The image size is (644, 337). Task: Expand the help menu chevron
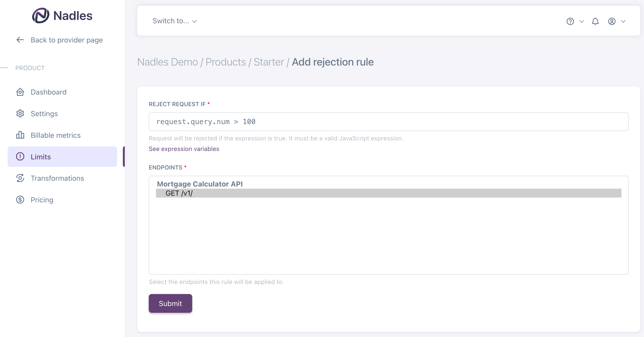(x=582, y=21)
